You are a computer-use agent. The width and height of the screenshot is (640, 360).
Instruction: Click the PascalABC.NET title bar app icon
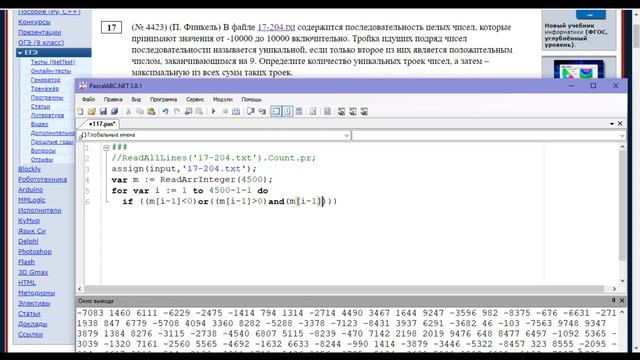coord(83,86)
